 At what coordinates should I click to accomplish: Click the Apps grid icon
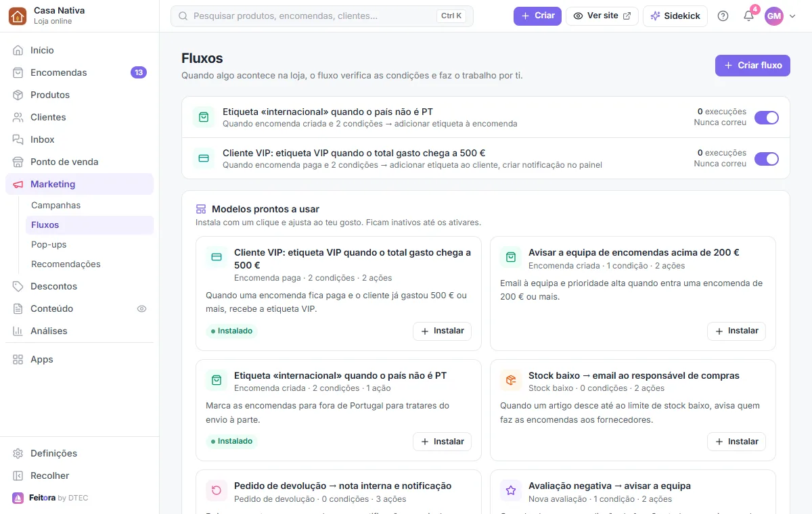[x=18, y=359]
